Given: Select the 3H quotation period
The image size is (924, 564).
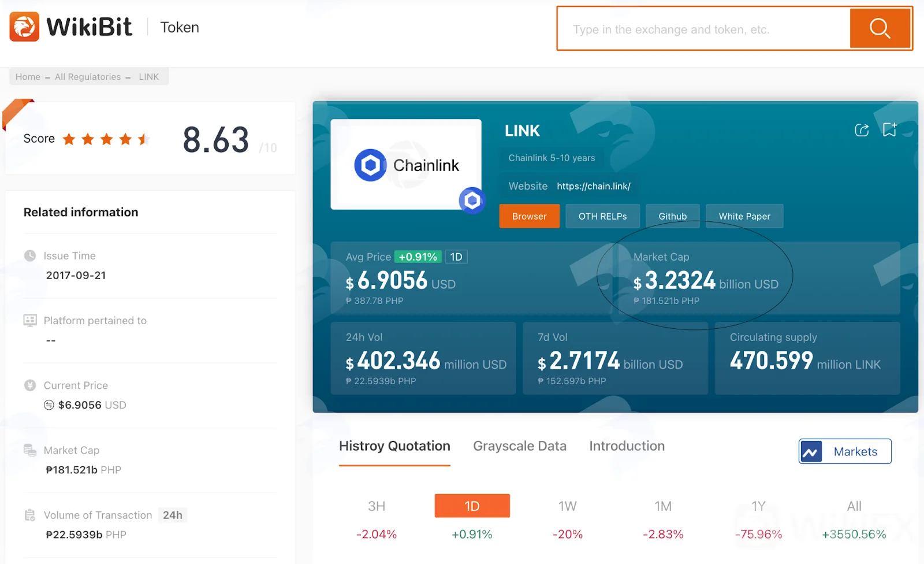Looking at the screenshot, I should pos(377,506).
